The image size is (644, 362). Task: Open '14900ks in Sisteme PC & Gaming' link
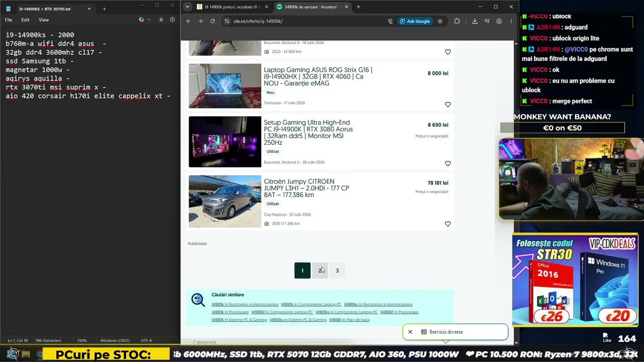pos(298,320)
